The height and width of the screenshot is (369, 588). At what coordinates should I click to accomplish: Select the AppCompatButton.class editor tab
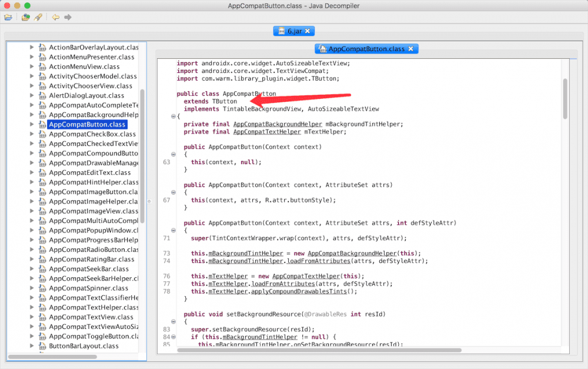(x=366, y=49)
